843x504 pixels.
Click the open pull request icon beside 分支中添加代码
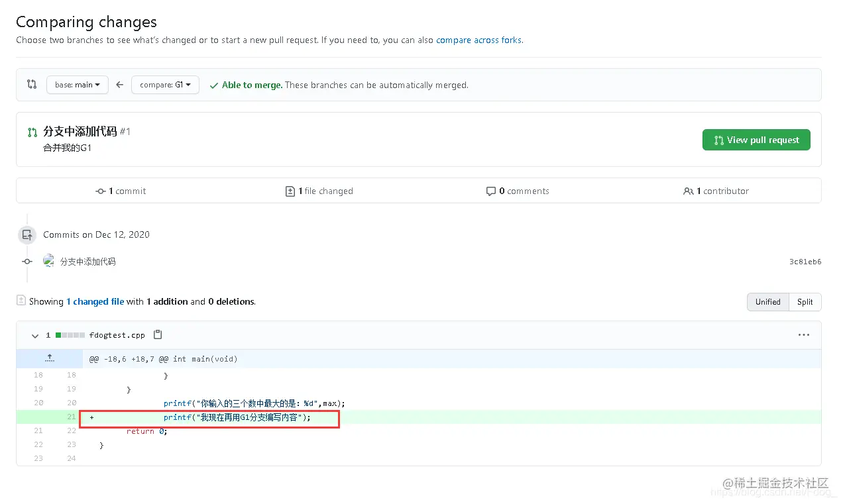tap(32, 132)
